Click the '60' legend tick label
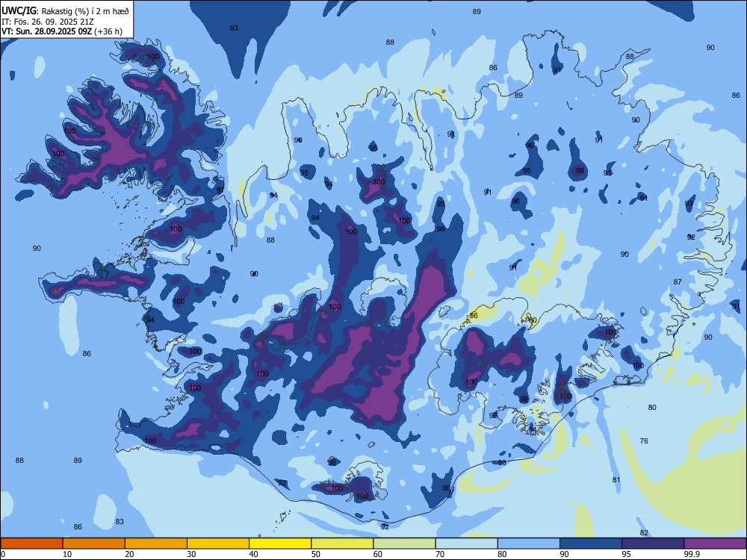This screenshot has height=560, width=747. pos(378,554)
